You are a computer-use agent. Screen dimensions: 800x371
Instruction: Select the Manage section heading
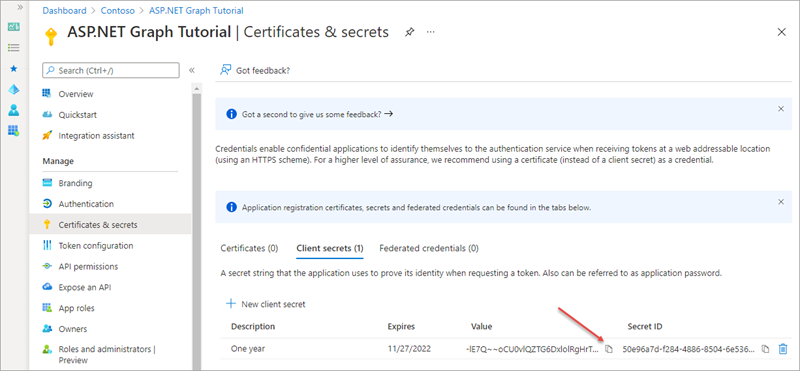pos(58,161)
